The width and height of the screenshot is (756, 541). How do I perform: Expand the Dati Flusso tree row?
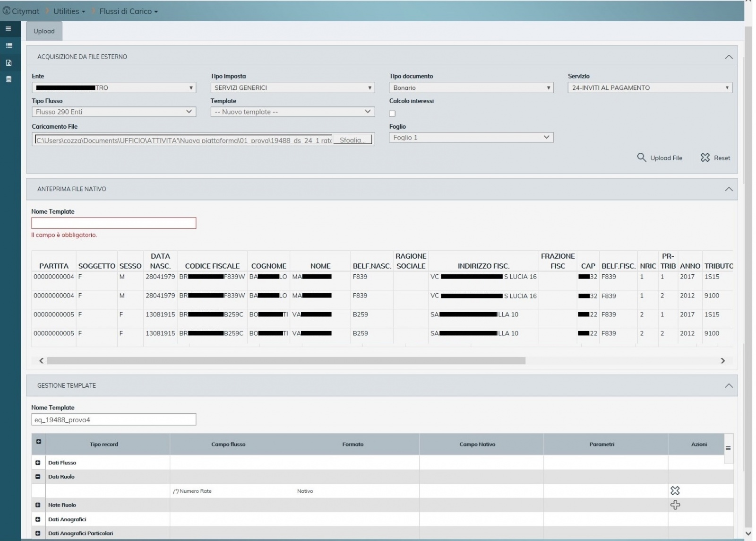pyautogui.click(x=38, y=463)
